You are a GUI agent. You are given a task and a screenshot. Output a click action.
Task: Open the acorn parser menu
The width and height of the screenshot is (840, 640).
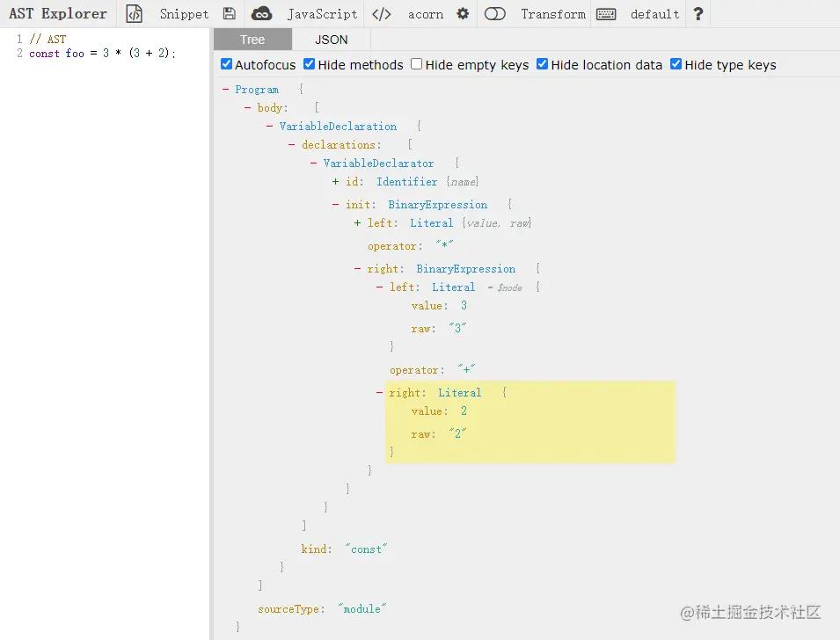tap(426, 14)
